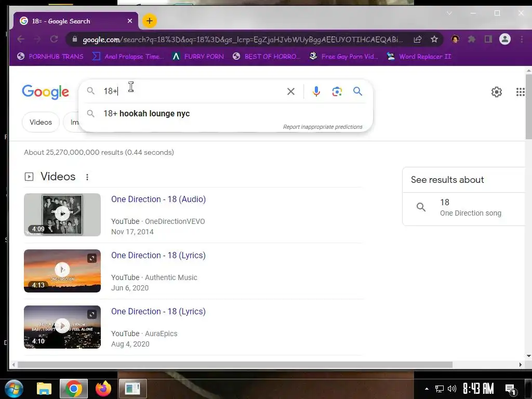
Task: Expand preview on the 4:10 thumbnail
Action: pos(92,314)
